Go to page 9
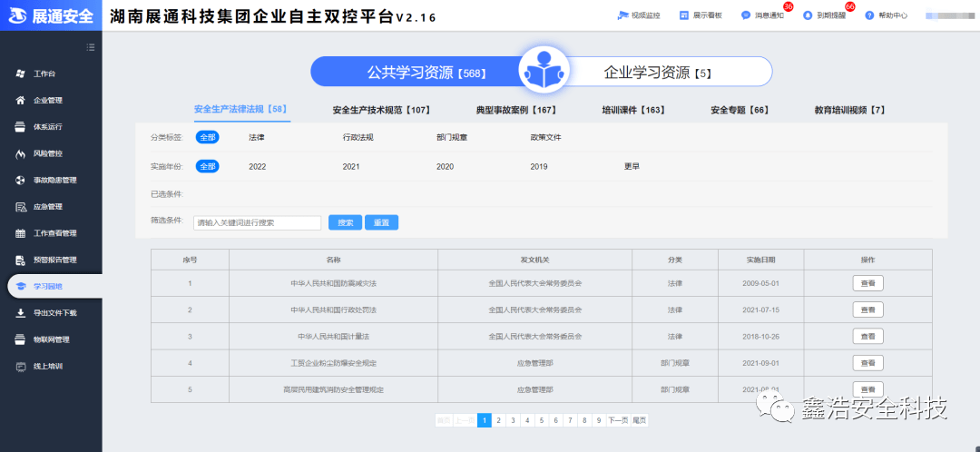The width and height of the screenshot is (980, 452). click(599, 421)
